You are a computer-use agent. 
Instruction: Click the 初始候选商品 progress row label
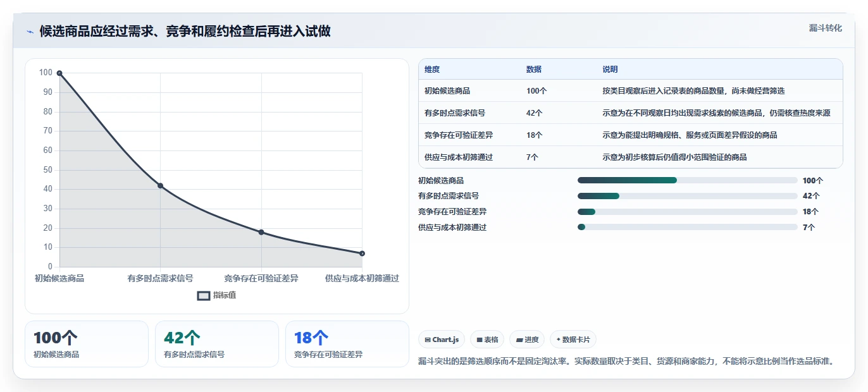tap(441, 181)
